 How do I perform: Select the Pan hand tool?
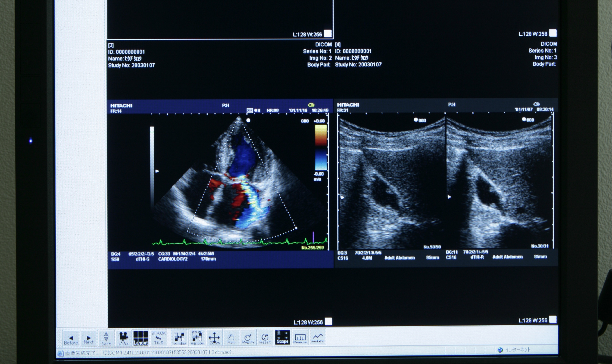coord(231,338)
